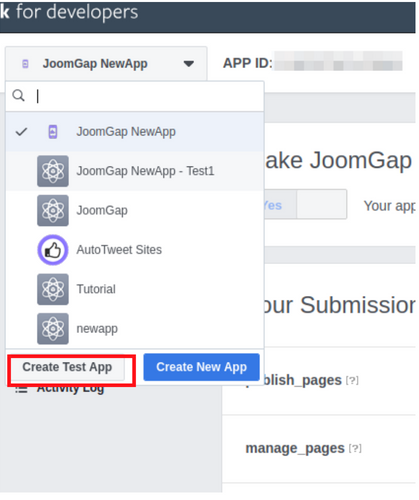Viewport: 419px width, 500px height.
Task: Pick the newapp entry in list
Action: pos(135,328)
